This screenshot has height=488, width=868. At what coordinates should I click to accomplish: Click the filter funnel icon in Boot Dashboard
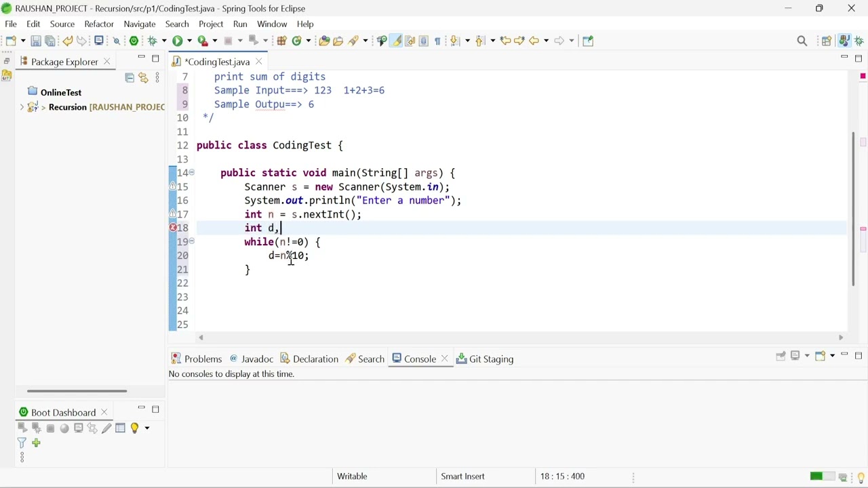22,443
